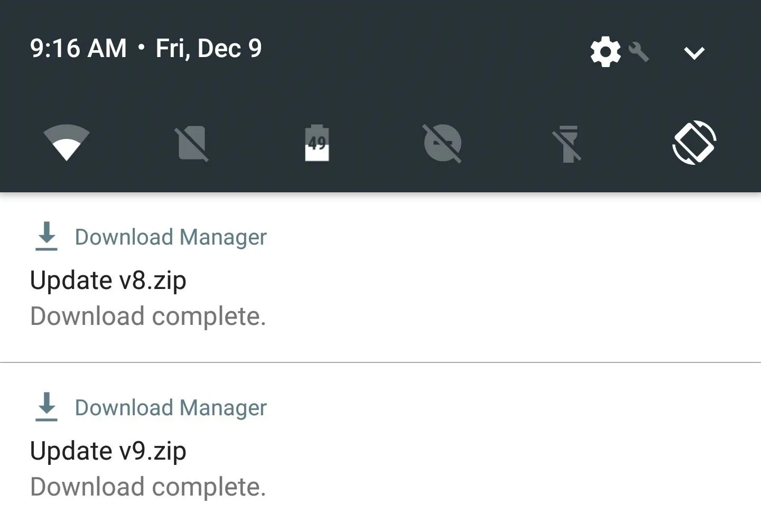
Task: Open the Update v9.zip download notification
Action: [x=380, y=447]
